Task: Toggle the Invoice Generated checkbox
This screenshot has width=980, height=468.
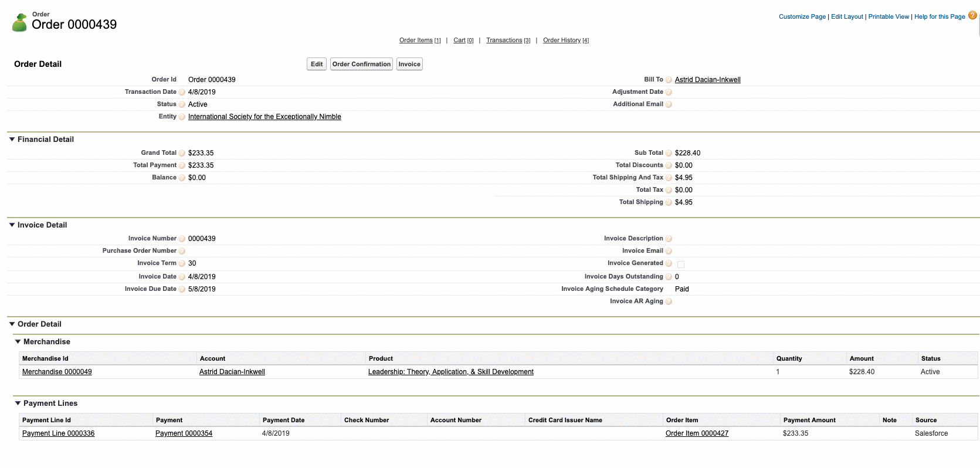Action: click(x=680, y=264)
